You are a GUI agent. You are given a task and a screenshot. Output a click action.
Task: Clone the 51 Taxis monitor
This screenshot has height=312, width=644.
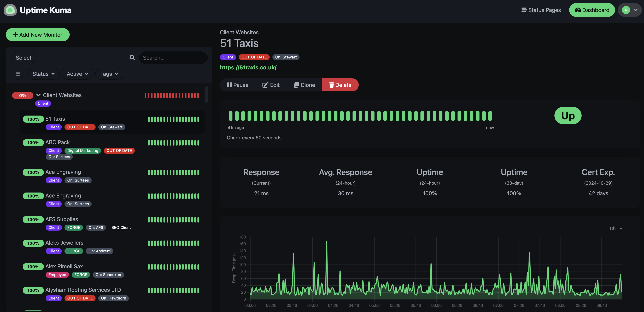tap(304, 85)
